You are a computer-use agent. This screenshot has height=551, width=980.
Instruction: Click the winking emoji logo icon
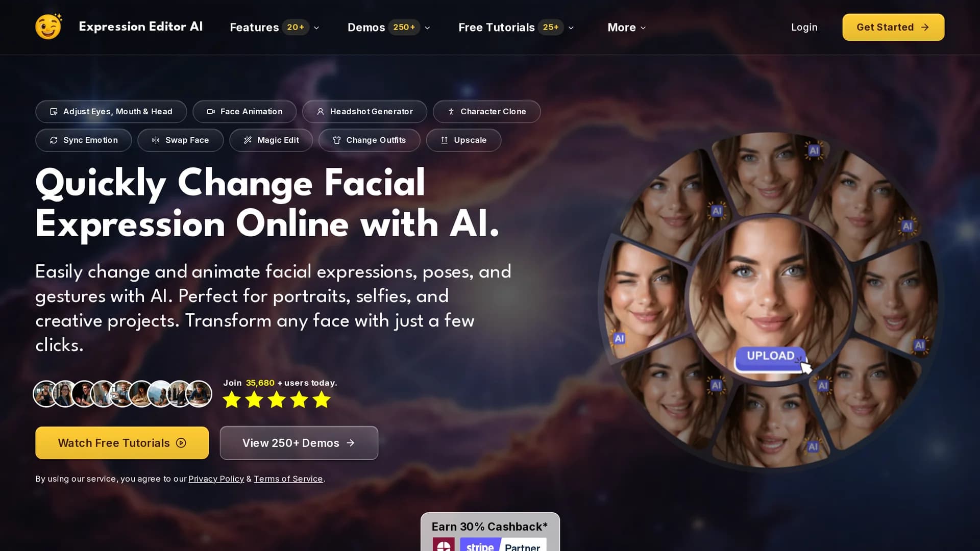[48, 27]
